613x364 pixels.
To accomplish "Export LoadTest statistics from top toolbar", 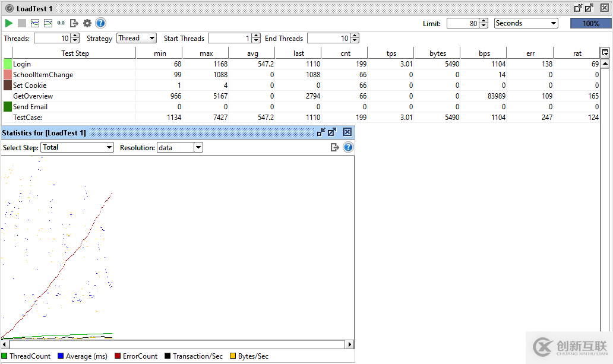I will click(x=74, y=23).
